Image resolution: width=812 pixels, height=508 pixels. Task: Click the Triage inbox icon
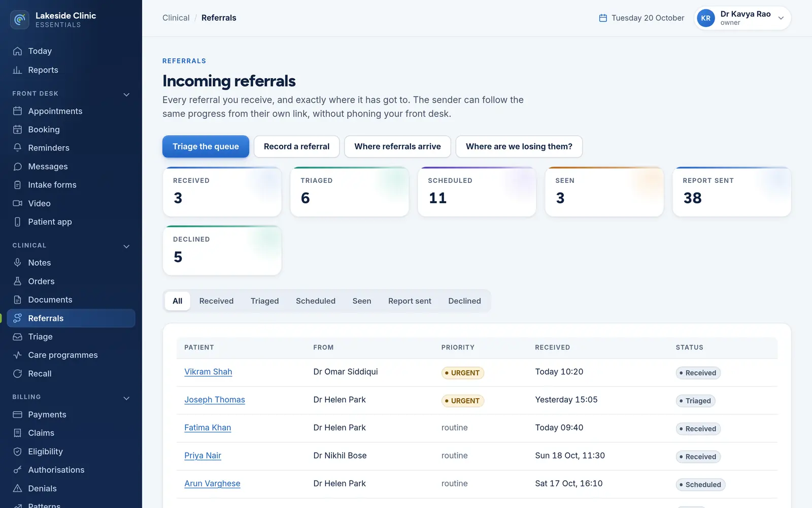[17, 337]
